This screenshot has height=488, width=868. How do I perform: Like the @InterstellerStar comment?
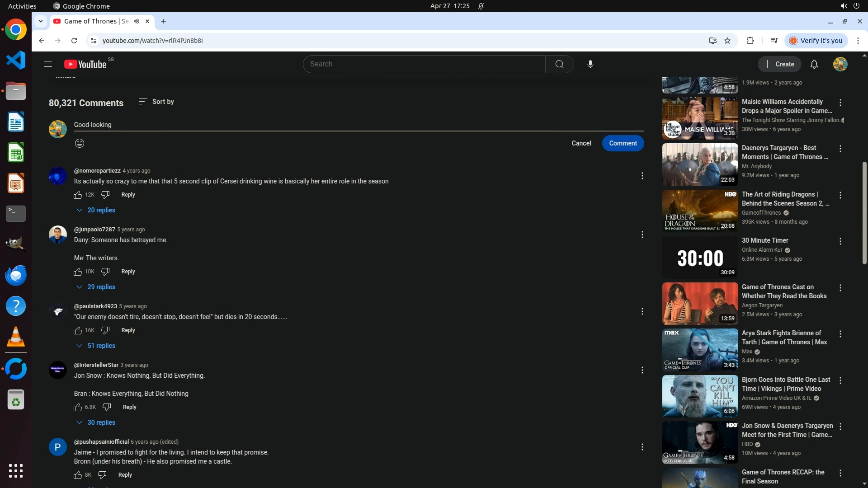pos(78,407)
